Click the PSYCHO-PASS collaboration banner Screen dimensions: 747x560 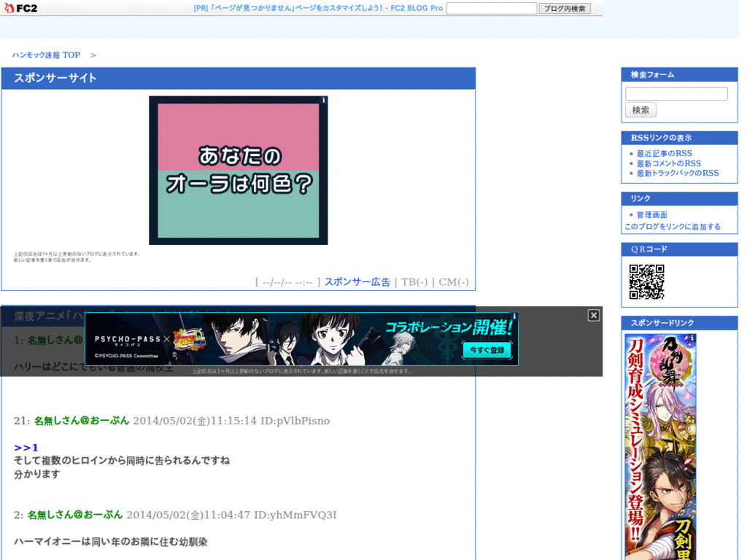coord(301,339)
